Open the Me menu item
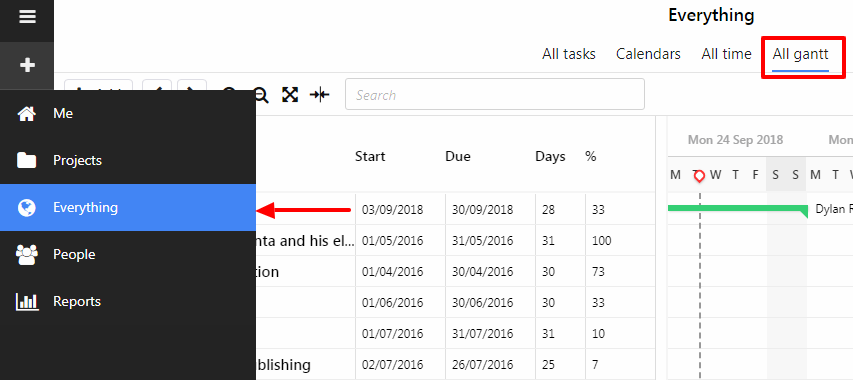Screen dimensions: 853x380 click(128, 114)
